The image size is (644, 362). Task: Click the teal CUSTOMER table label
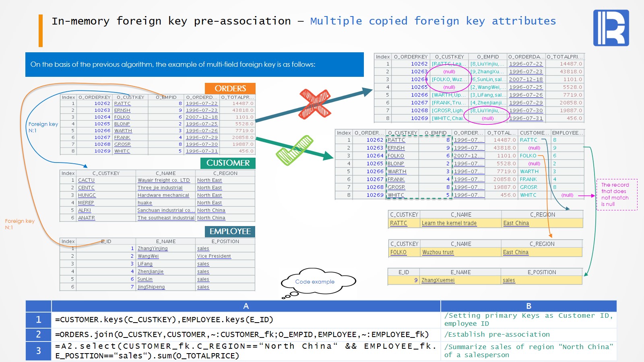(x=228, y=163)
